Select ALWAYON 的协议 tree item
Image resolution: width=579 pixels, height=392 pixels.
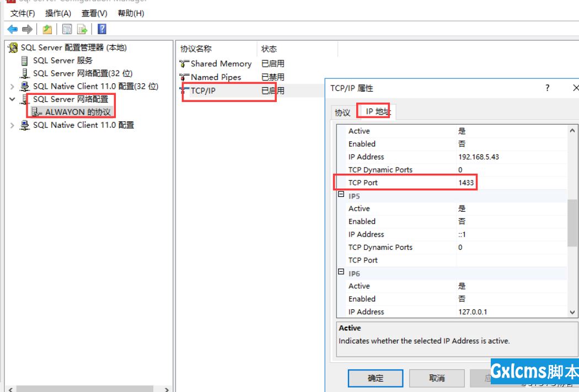click(78, 112)
